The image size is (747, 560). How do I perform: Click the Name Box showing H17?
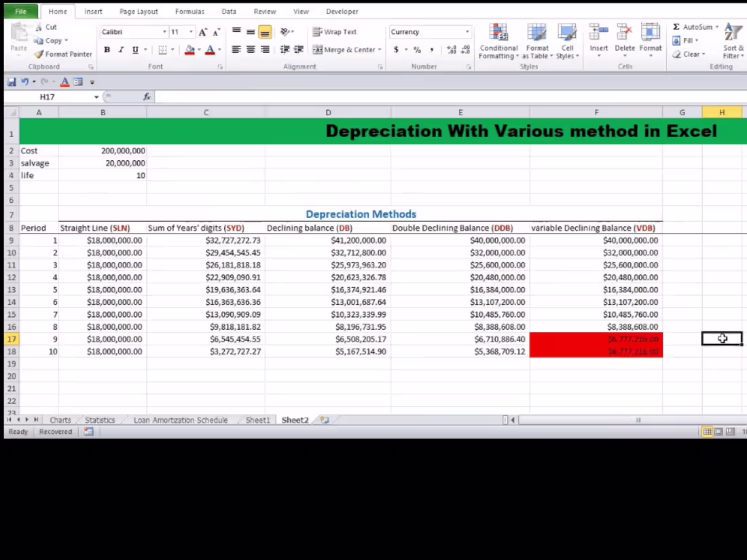click(47, 96)
